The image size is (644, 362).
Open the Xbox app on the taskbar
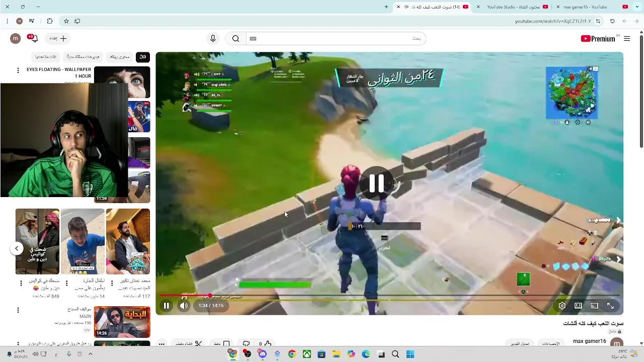point(306,354)
